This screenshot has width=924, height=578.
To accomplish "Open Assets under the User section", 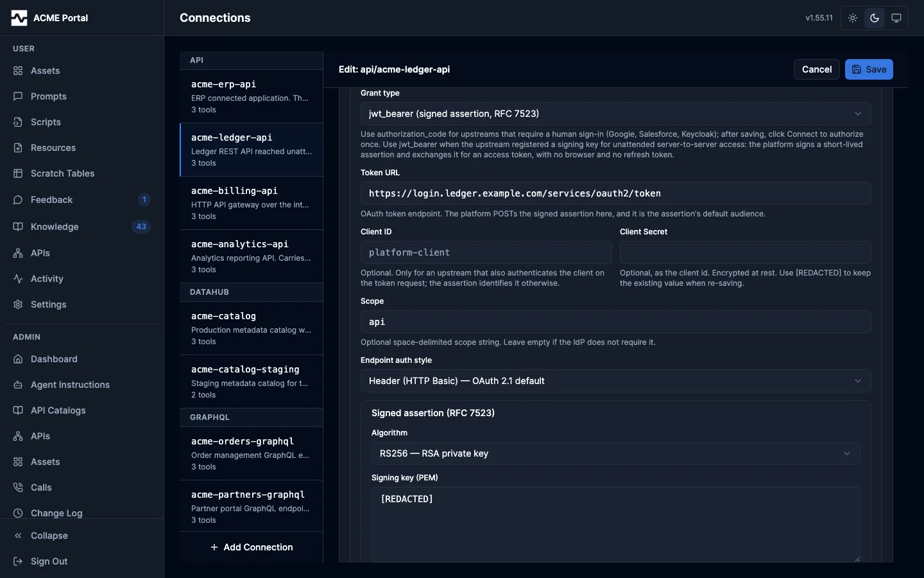I will [81, 71].
